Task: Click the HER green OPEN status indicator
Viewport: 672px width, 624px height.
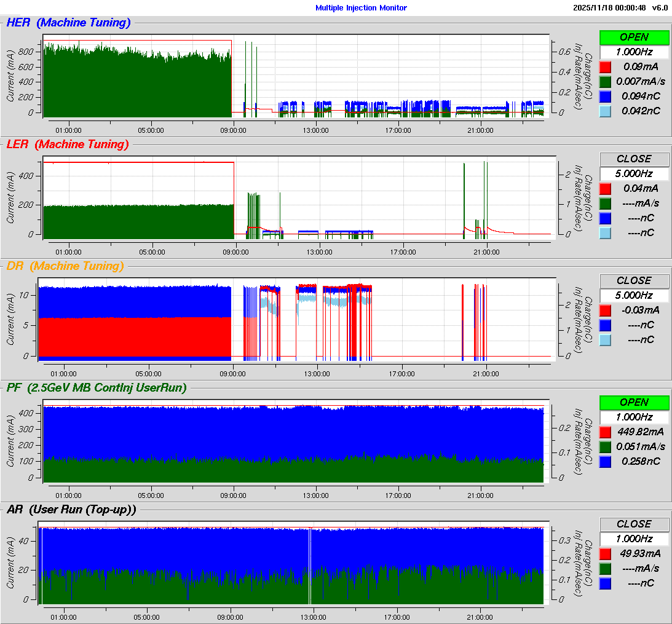Action: [634, 38]
